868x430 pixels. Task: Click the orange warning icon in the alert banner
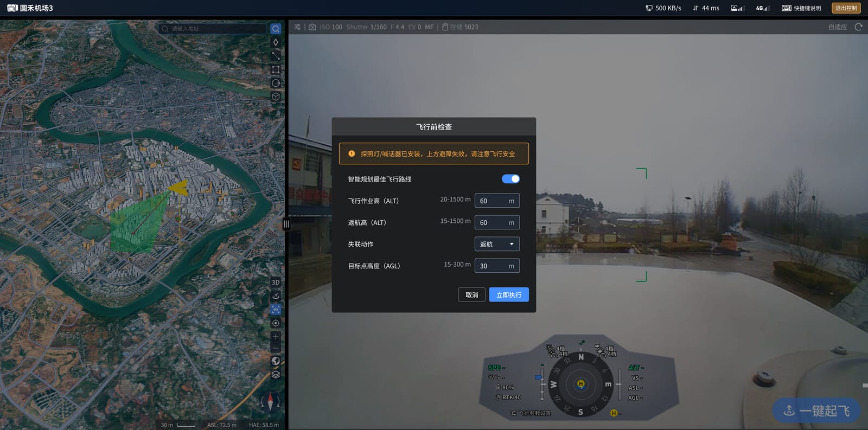point(352,153)
